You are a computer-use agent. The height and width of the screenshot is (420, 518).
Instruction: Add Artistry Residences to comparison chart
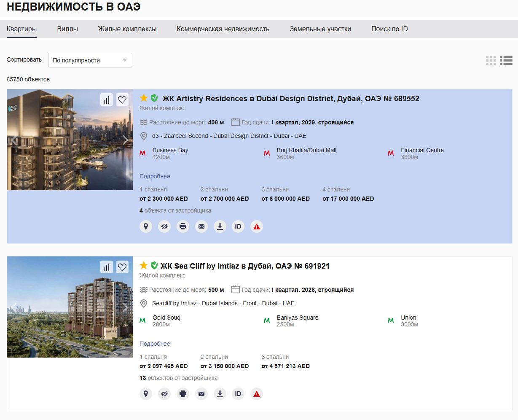[107, 100]
